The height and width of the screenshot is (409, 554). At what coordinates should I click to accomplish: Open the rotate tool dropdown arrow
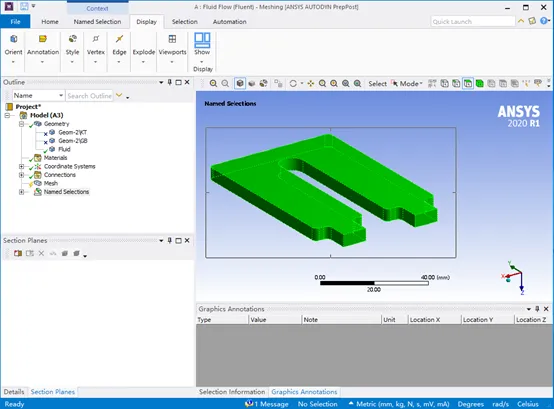coord(302,83)
